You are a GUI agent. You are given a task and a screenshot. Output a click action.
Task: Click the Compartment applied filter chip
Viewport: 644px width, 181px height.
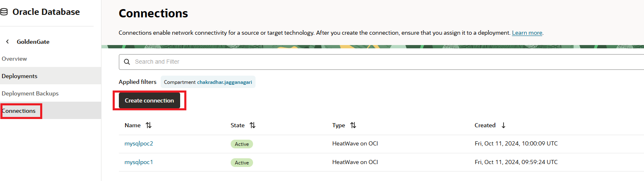[208, 82]
